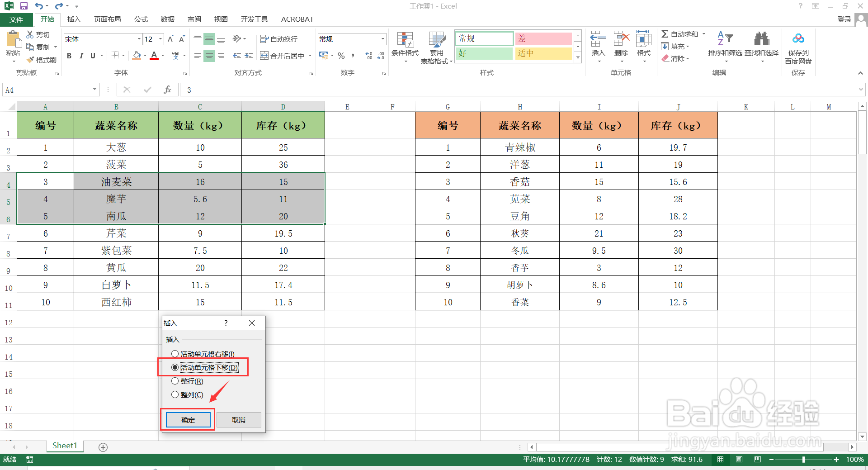The width and height of the screenshot is (868, 470).
Task: Collapse the ribbon with the arrow
Action: pos(860,73)
